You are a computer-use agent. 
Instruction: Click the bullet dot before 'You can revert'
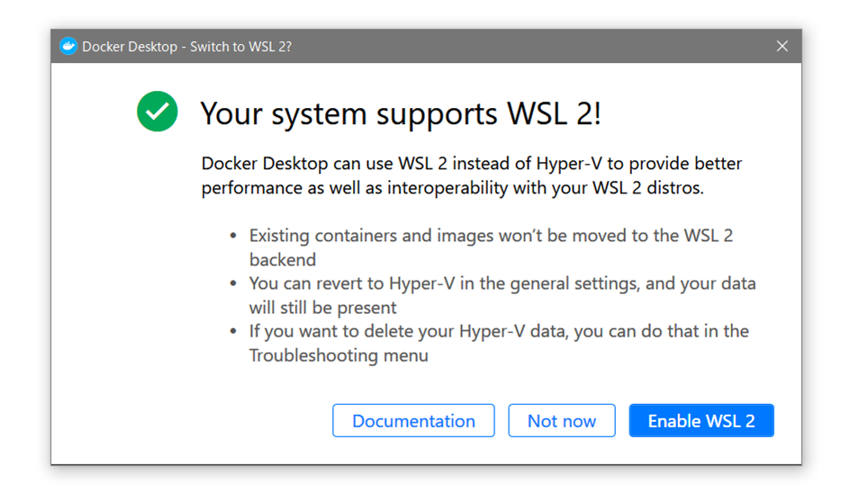(234, 283)
